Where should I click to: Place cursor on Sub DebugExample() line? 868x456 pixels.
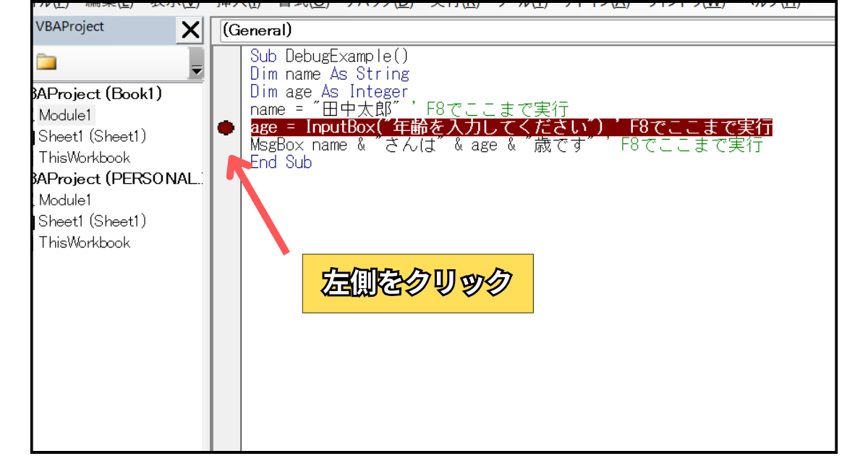[x=330, y=56]
